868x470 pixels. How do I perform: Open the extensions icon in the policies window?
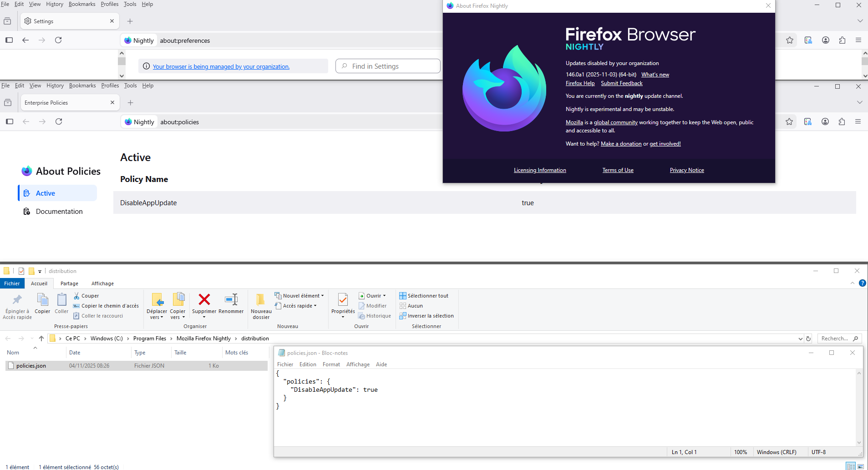[x=842, y=121]
